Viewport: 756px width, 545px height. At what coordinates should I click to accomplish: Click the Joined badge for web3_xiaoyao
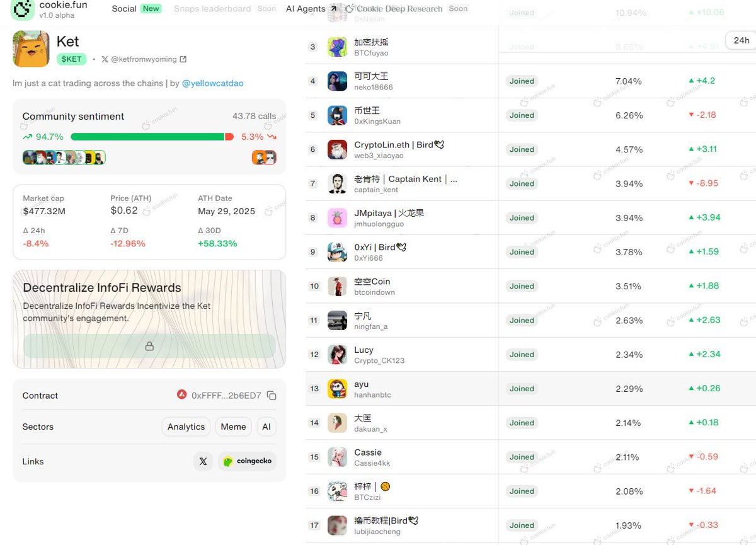click(522, 149)
